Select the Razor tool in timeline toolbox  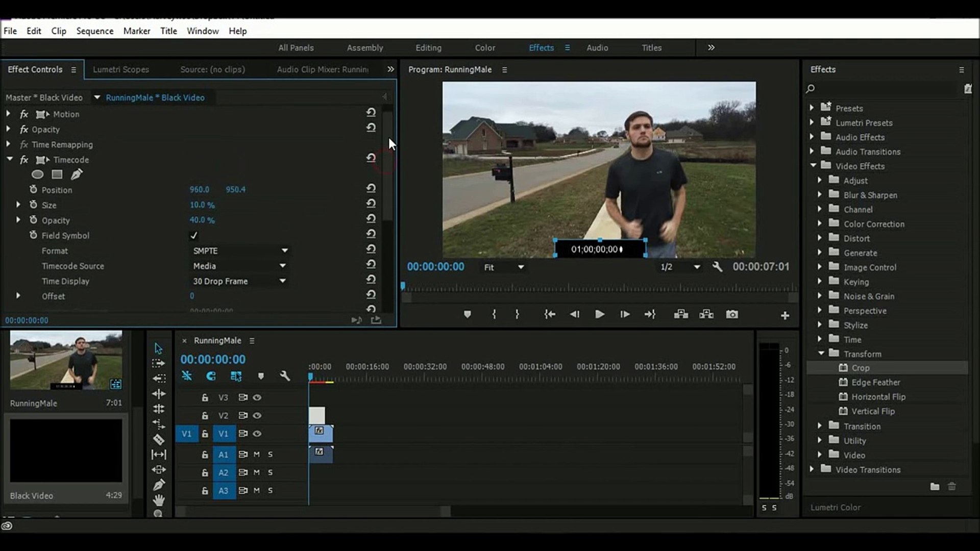coord(159,439)
